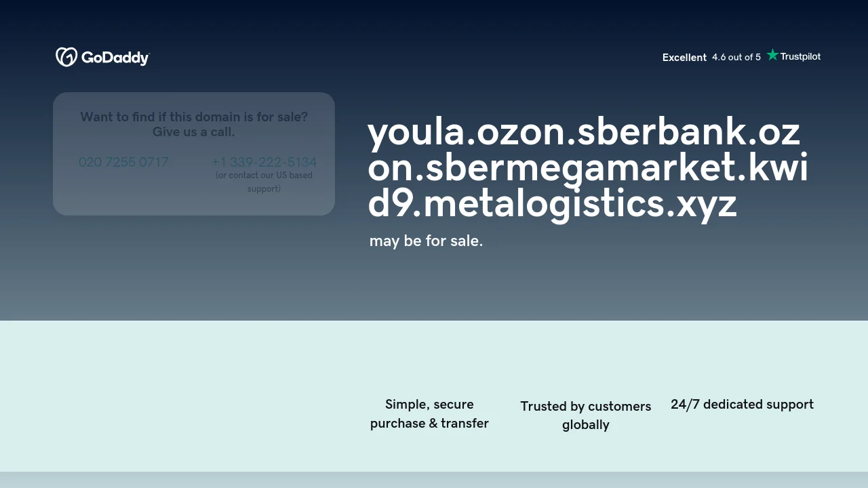Open the Trustpilot wordmark link
868x488 pixels.
pyautogui.click(x=800, y=56)
